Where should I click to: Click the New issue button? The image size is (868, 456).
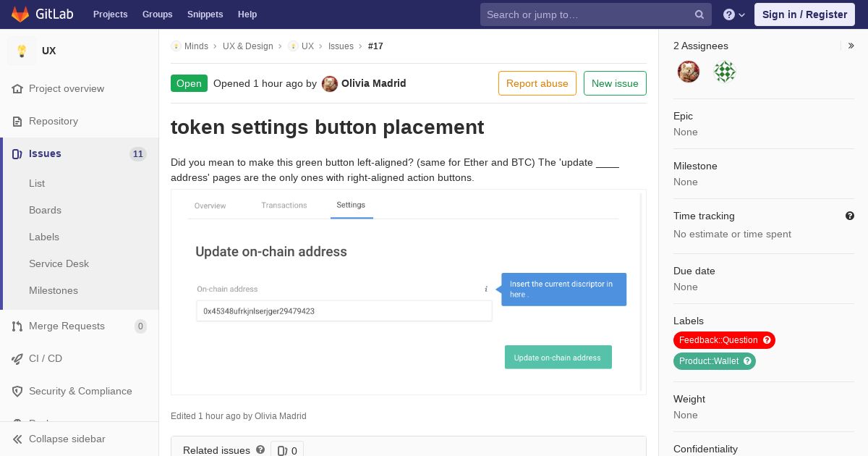point(615,83)
